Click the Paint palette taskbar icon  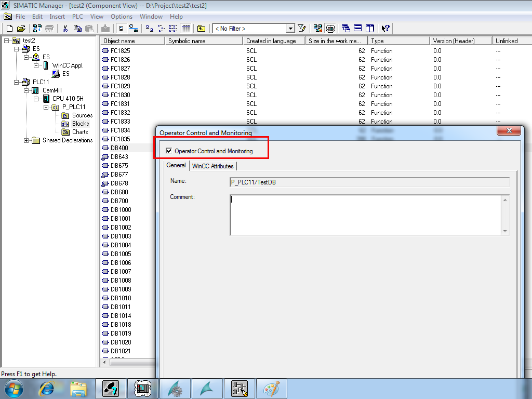tap(271, 389)
